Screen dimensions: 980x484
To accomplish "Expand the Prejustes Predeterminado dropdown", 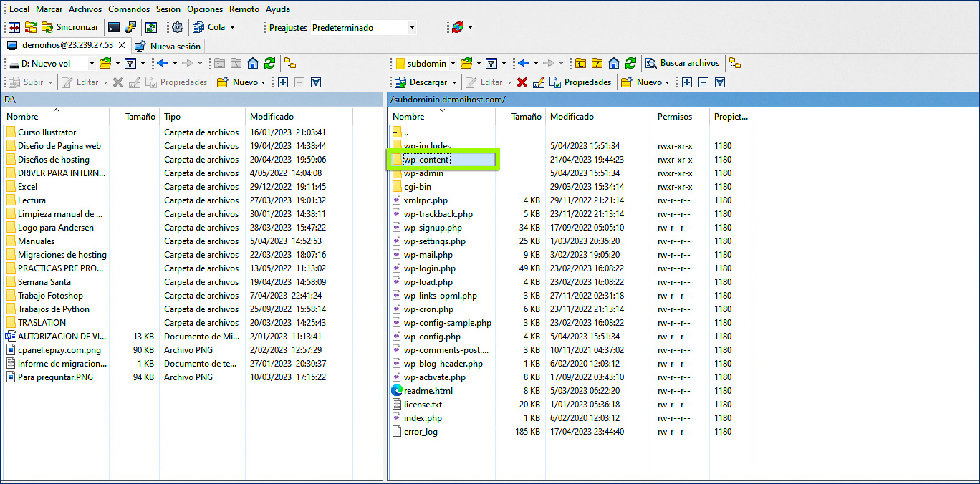I will (412, 28).
